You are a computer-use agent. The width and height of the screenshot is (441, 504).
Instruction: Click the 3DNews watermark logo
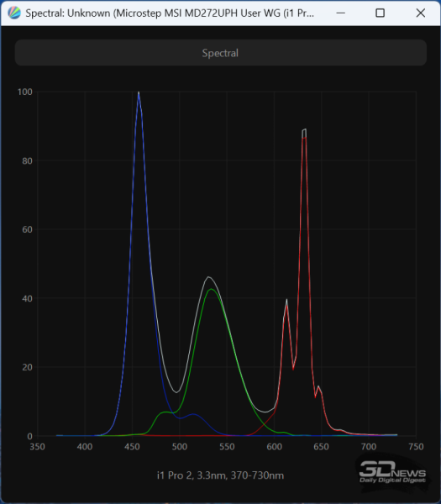392,472
